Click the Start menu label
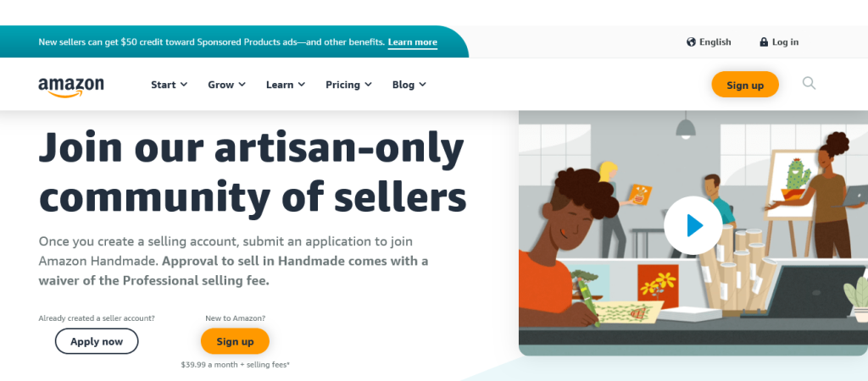The image size is (868, 381). click(x=163, y=85)
